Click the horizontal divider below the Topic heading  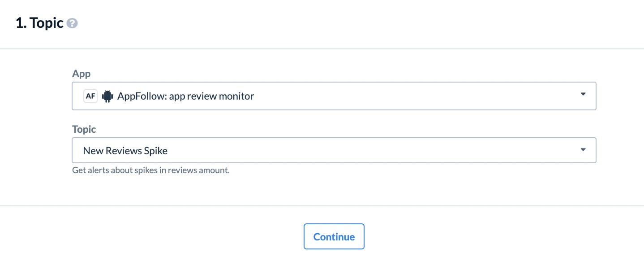pos(322,48)
